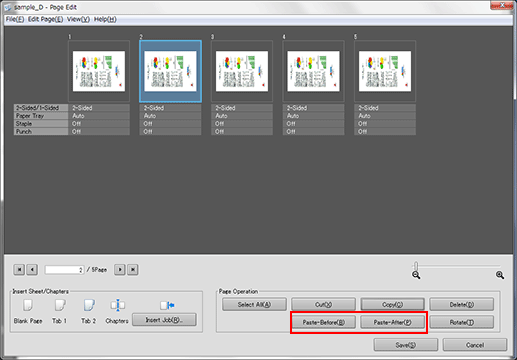Click the Insert Job arrow icon
Image resolution: width=517 pixels, height=360 pixels.
tap(167, 305)
